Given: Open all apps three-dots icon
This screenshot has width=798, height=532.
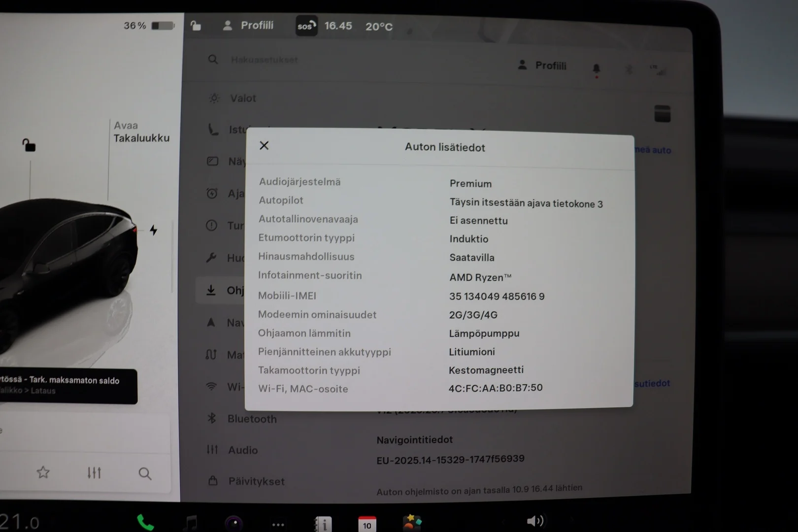Looking at the screenshot, I should (x=278, y=525).
